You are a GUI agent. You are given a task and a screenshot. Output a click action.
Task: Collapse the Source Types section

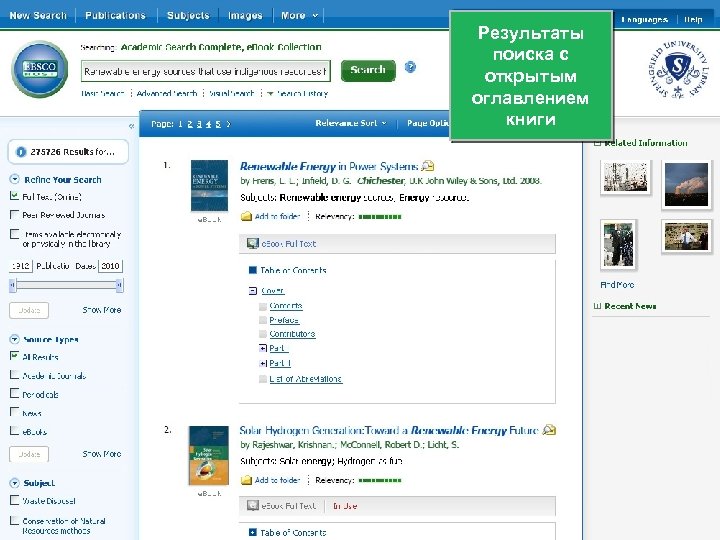coord(15,339)
